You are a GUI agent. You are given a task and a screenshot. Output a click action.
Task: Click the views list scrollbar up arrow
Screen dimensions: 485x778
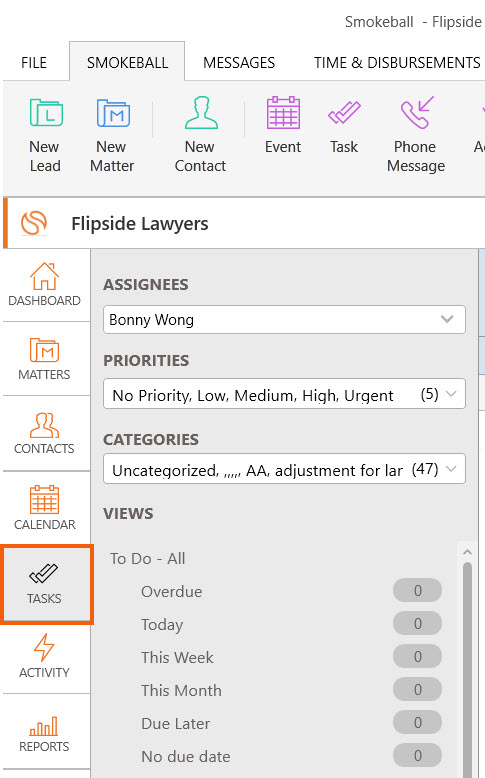(467, 552)
